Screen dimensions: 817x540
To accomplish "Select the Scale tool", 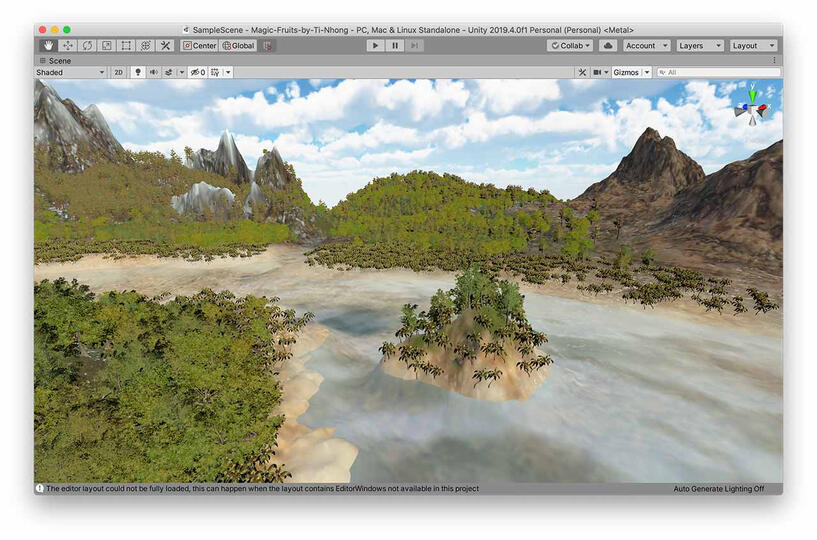I will click(x=107, y=46).
